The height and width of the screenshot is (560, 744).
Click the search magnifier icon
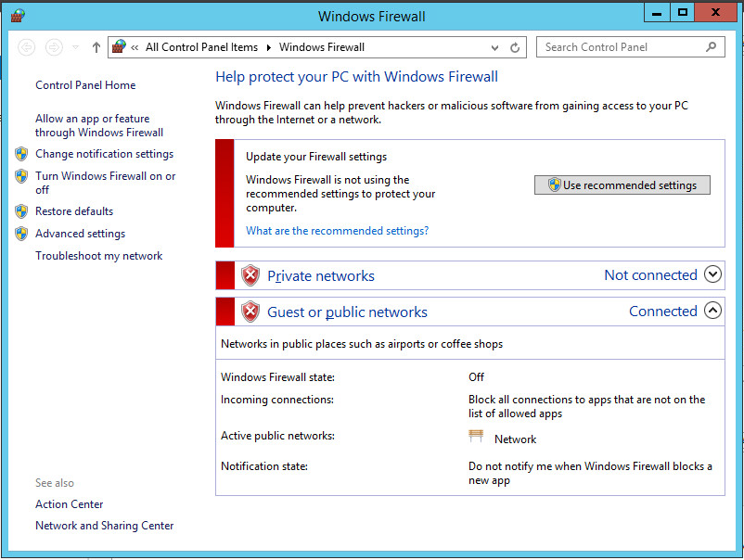pyautogui.click(x=711, y=47)
